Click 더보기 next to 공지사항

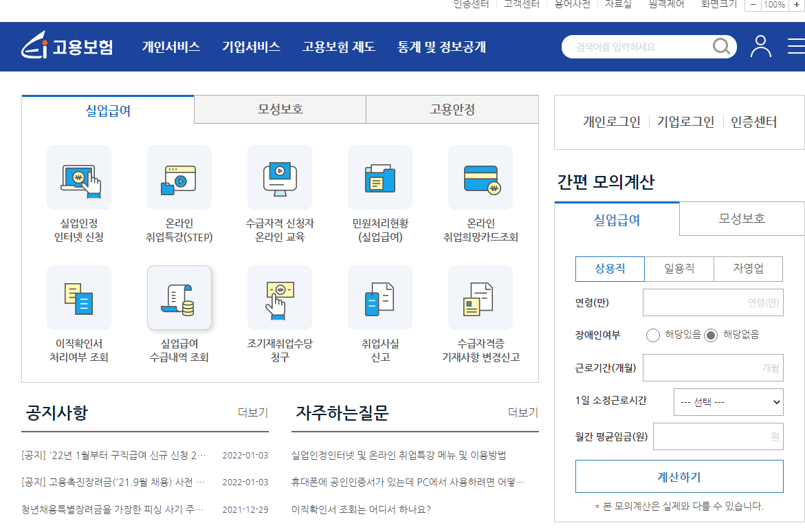252,412
